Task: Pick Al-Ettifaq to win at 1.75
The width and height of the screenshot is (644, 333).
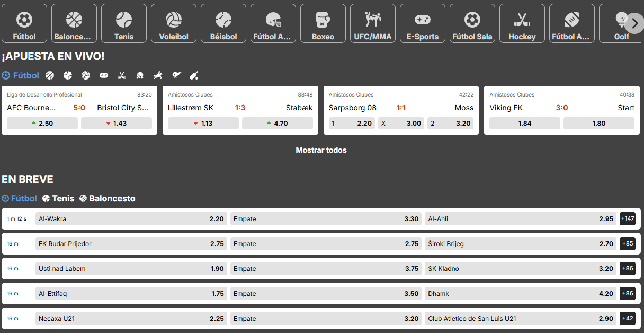Action: [x=131, y=293]
